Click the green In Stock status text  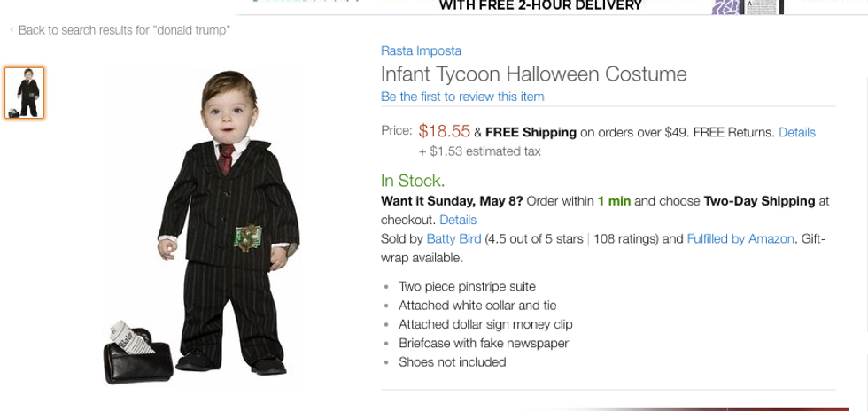pos(413,181)
